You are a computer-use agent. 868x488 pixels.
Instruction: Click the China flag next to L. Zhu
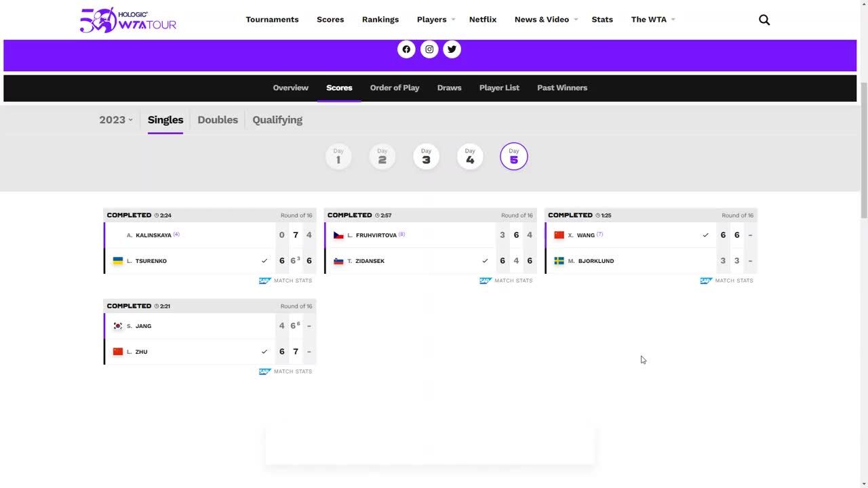point(118,352)
